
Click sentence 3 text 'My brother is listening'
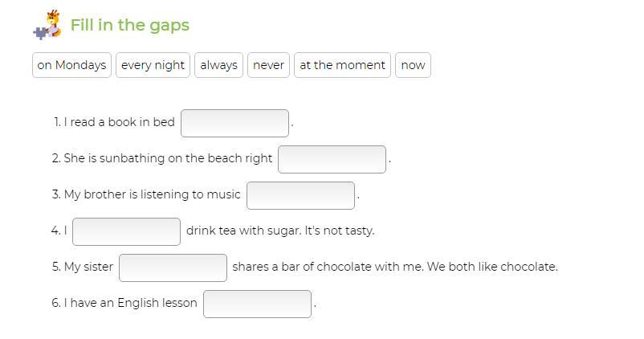pyautogui.click(x=137, y=194)
